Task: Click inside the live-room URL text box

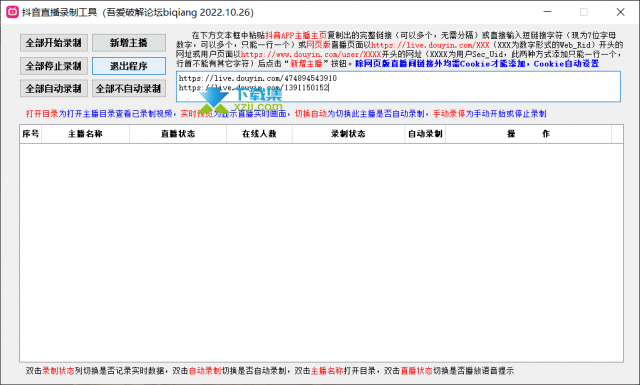Action: [x=398, y=87]
